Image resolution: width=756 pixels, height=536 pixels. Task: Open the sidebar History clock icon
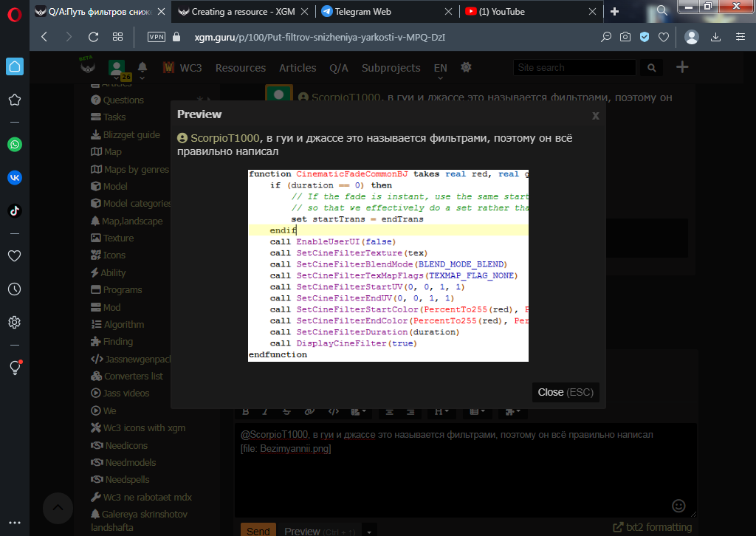tap(15, 289)
